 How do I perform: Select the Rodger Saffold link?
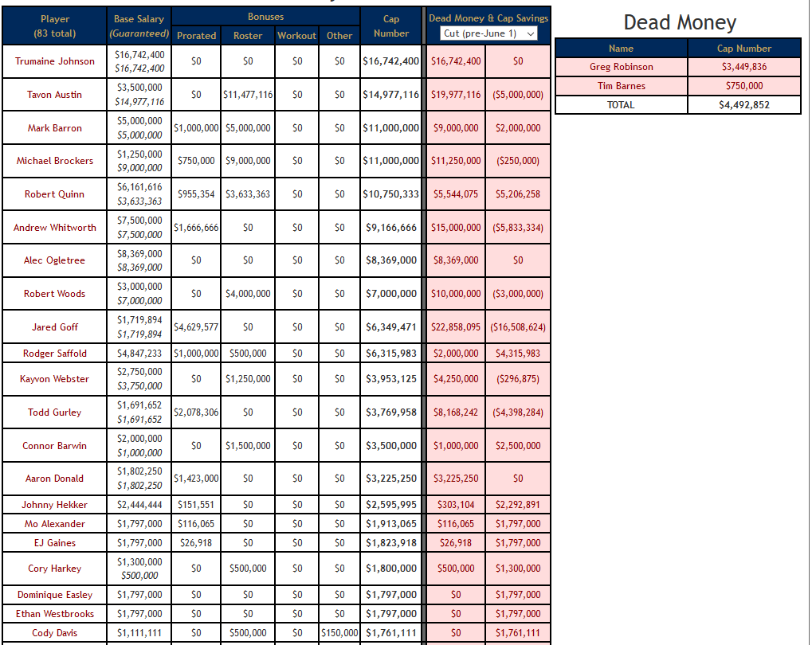tap(55, 354)
